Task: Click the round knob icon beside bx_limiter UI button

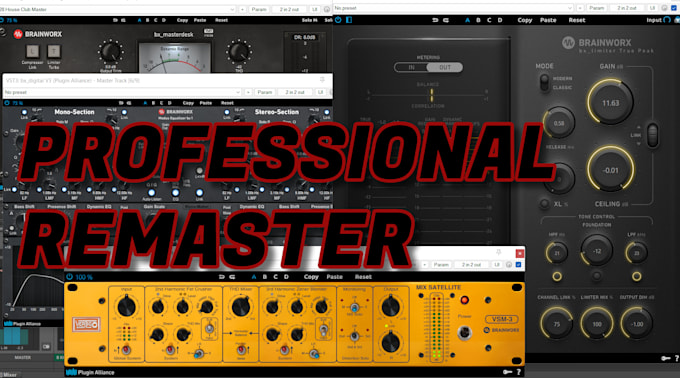Action: point(664,8)
